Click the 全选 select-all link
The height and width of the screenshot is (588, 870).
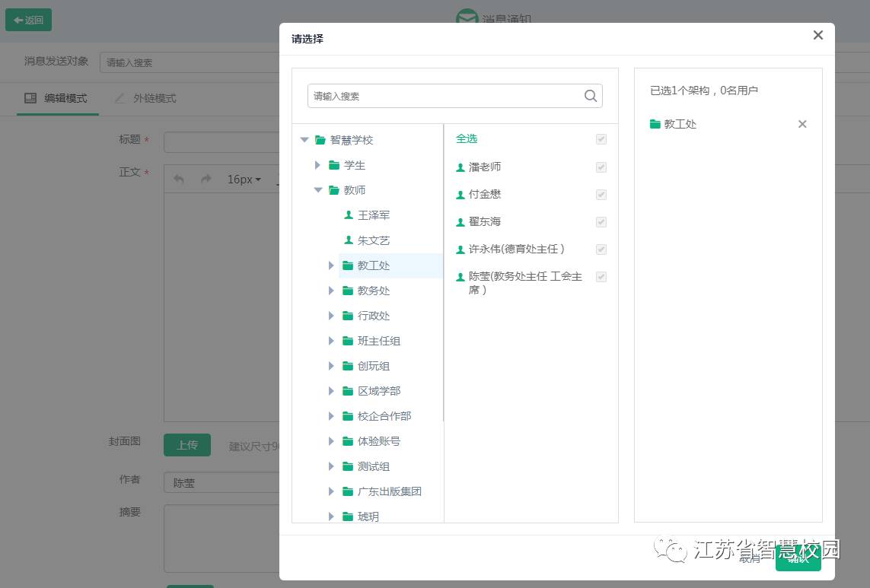(467, 138)
